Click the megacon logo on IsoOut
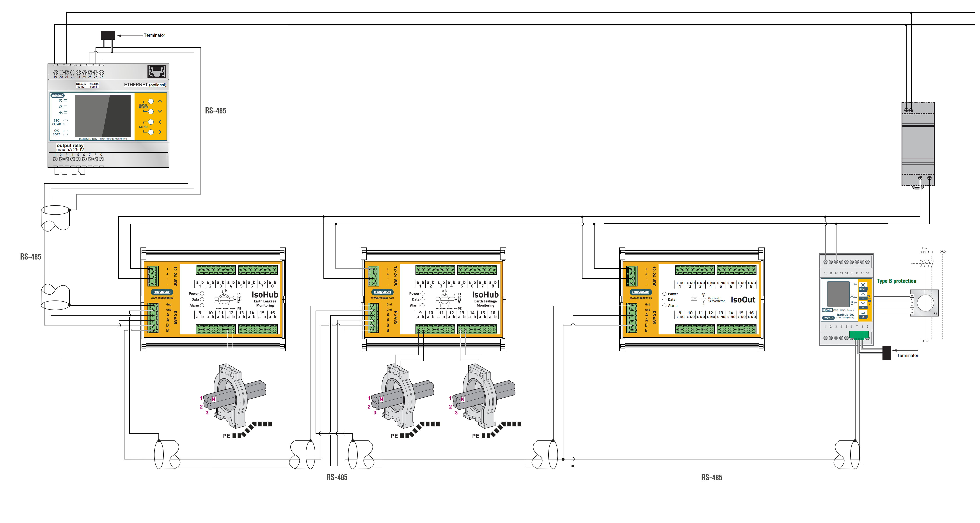This screenshot has width=980, height=523. point(641,292)
